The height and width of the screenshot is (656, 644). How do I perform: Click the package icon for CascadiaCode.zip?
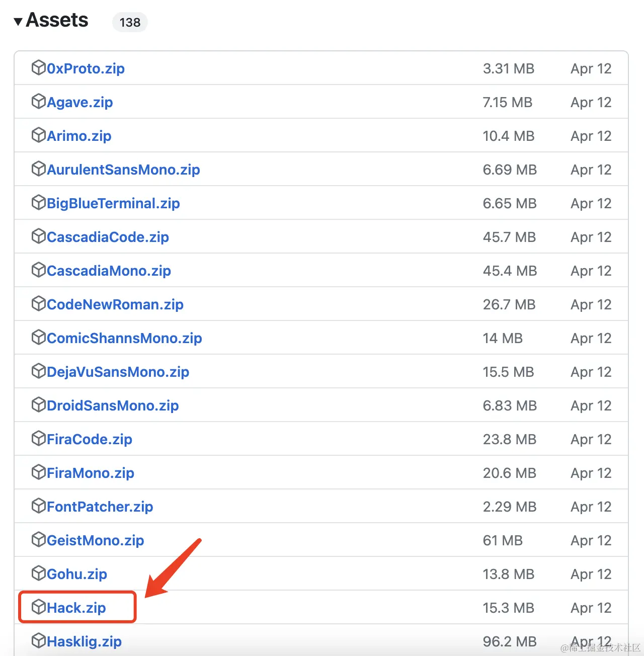pyautogui.click(x=38, y=236)
